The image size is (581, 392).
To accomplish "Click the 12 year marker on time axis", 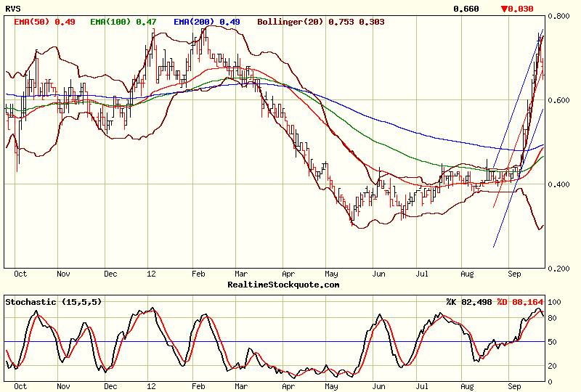I will [151, 274].
